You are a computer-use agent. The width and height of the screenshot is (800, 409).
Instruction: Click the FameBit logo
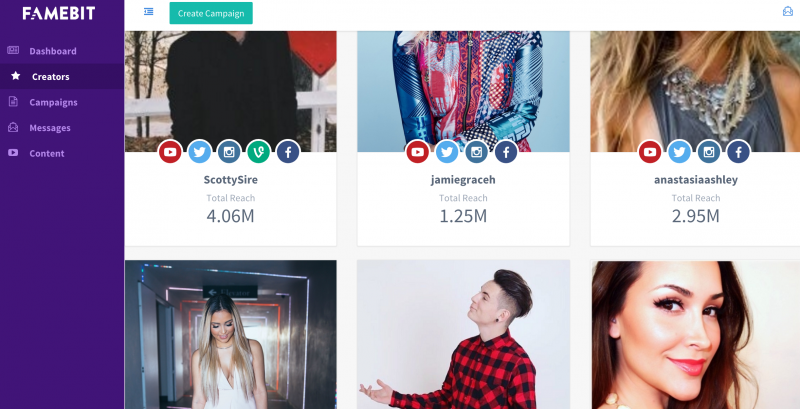click(59, 13)
